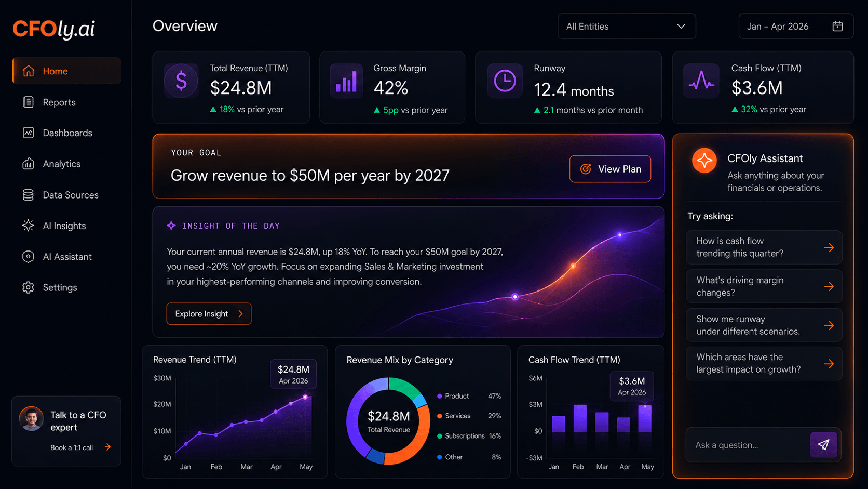The width and height of the screenshot is (868, 489).
Task: Click the 32% vs prior year indicator
Action: coord(769,109)
